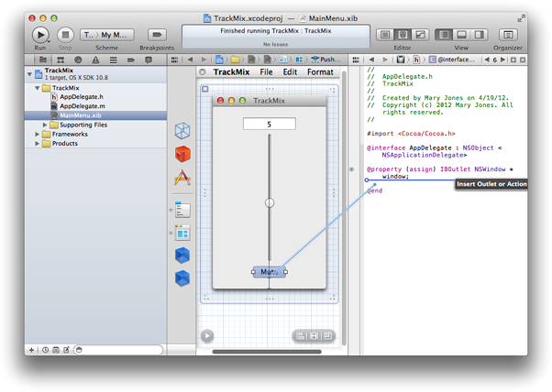Show the Issue navigator
This screenshot has width=552, height=392.
pos(95,60)
